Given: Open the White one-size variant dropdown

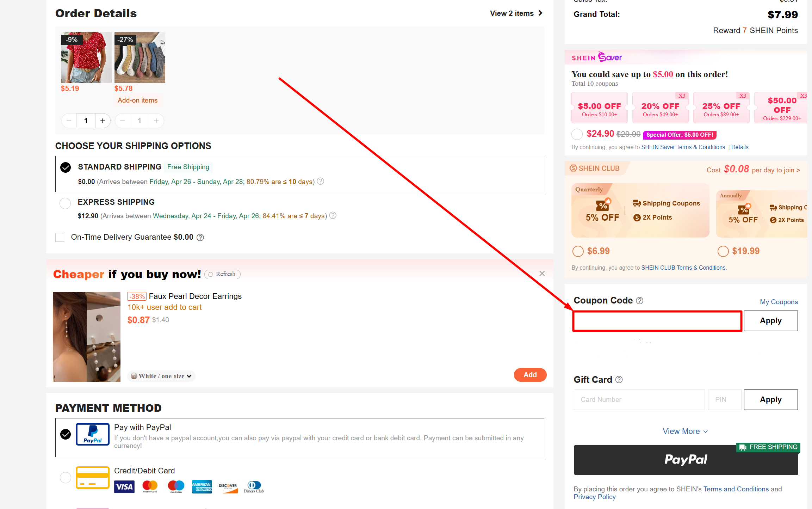Looking at the screenshot, I should tap(161, 376).
